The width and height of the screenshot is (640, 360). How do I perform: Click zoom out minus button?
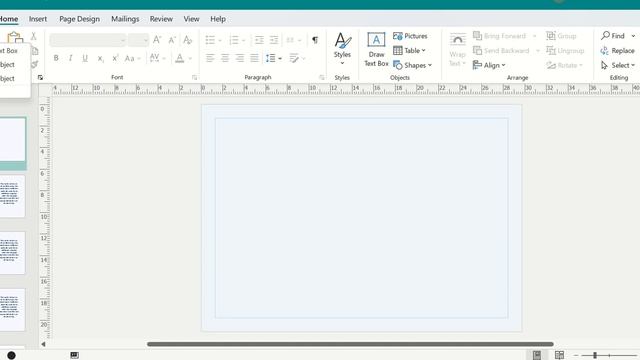(x=576, y=356)
